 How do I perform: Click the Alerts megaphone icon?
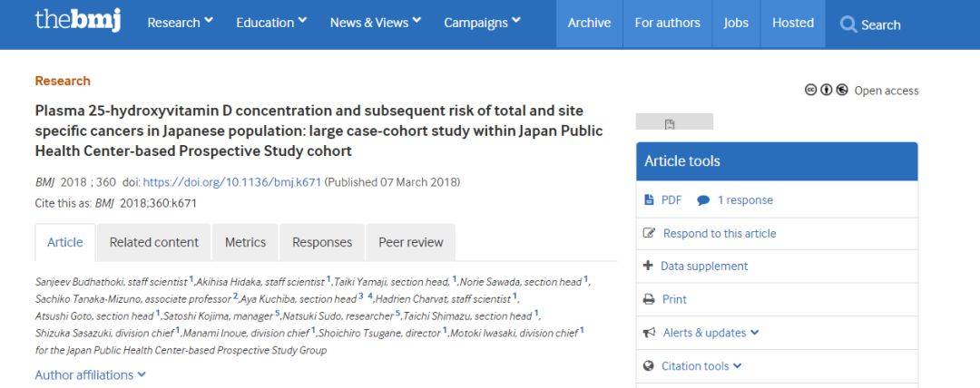click(649, 333)
